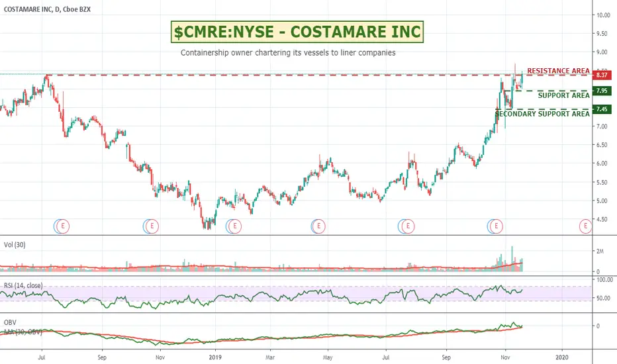
Task: Click the MA (30, OBV) indicator legend
Action: click(23, 332)
